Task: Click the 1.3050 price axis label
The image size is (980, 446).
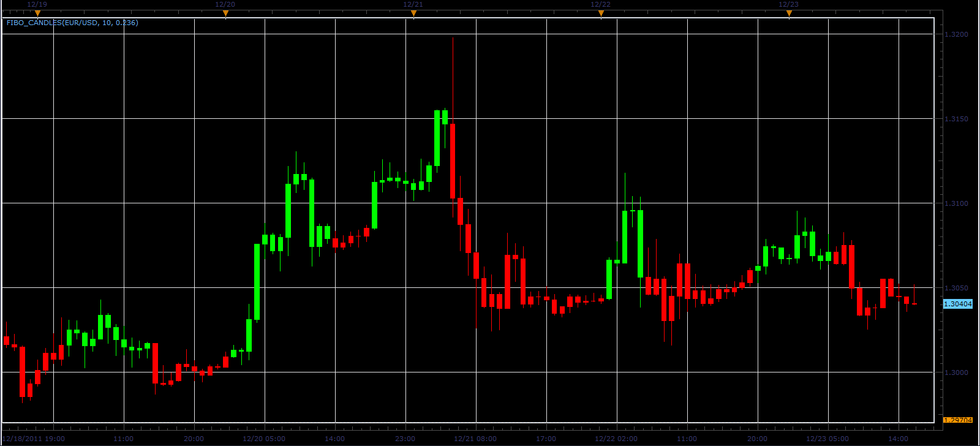Action: point(957,288)
